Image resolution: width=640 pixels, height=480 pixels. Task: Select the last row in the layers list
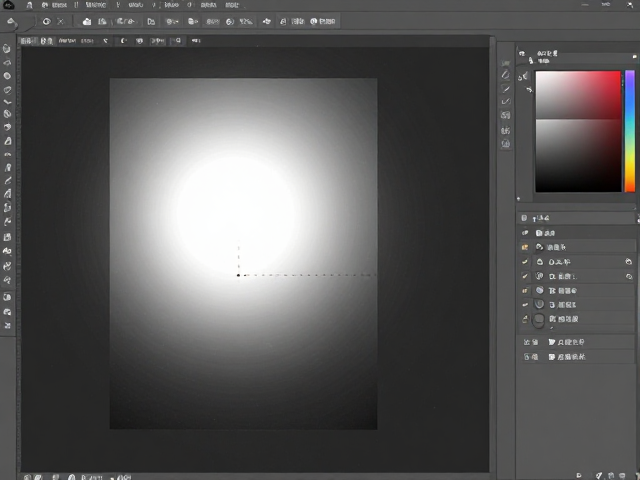576,357
